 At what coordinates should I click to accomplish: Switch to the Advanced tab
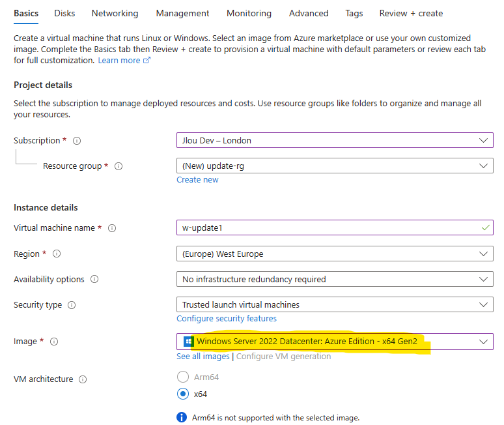309,14
